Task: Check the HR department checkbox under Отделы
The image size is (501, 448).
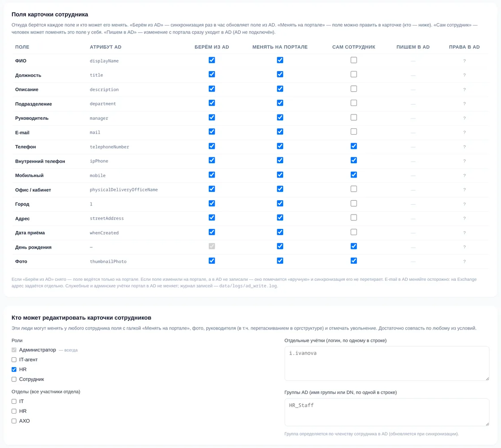Action: click(14, 411)
